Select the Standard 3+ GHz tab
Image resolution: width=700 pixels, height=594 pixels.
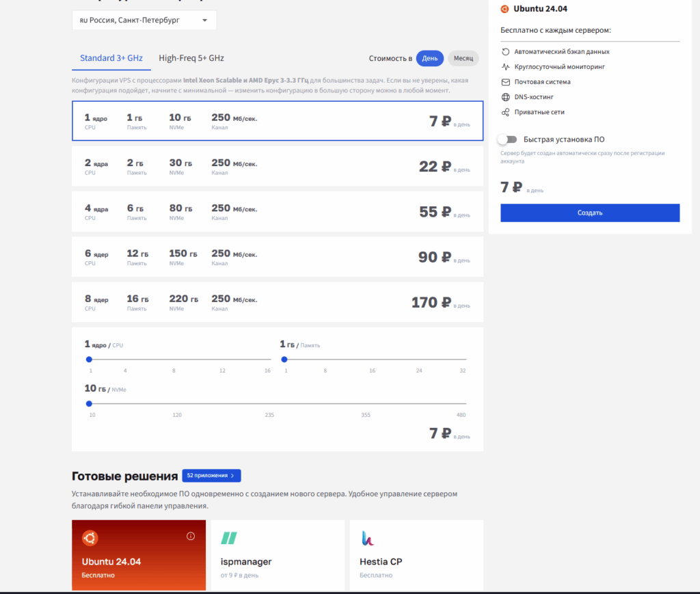(111, 58)
